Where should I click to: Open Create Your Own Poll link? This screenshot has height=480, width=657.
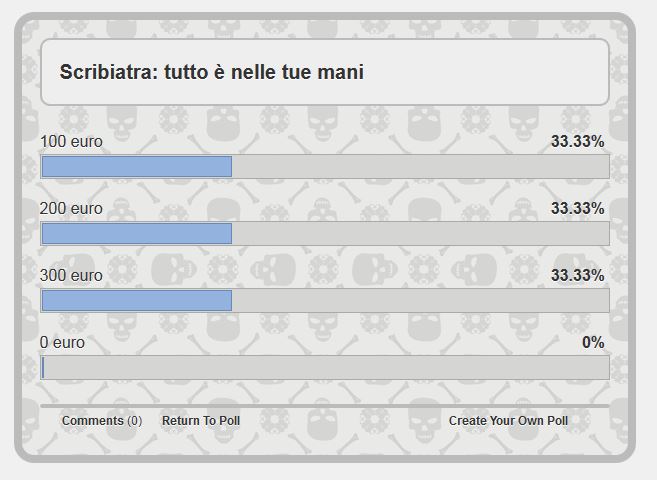(x=508, y=421)
